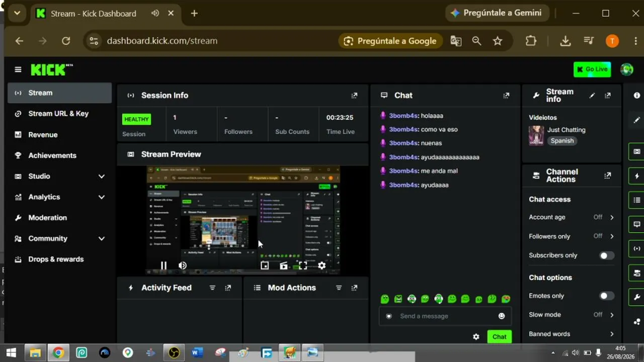Viewport: 644px width, 362px height.
Task: Reload the page
Action: point(66,41)
